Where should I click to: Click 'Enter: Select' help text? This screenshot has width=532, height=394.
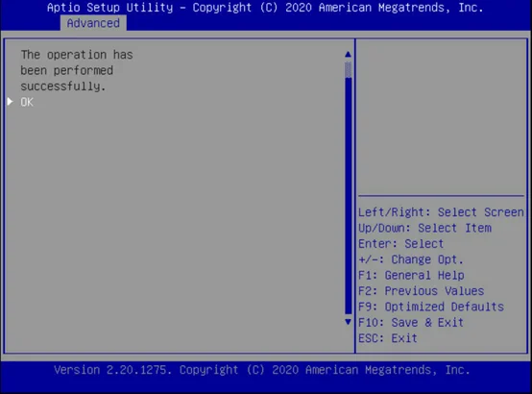(401, 243)
